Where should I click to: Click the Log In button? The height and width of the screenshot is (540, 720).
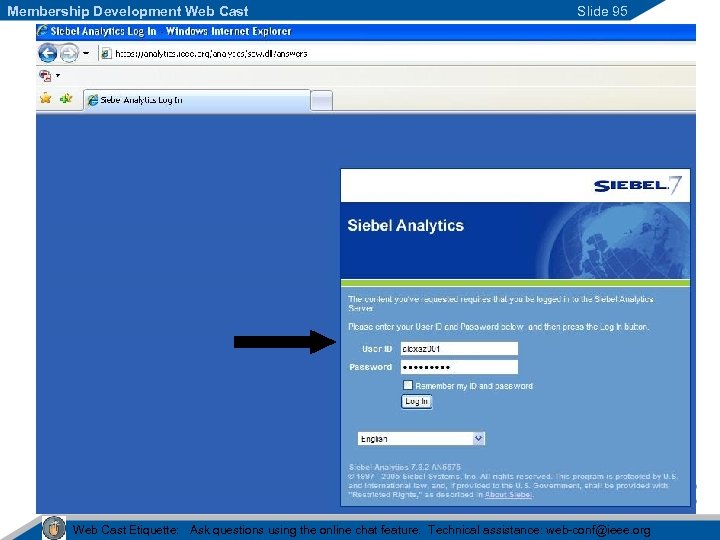tap(416, 401)
